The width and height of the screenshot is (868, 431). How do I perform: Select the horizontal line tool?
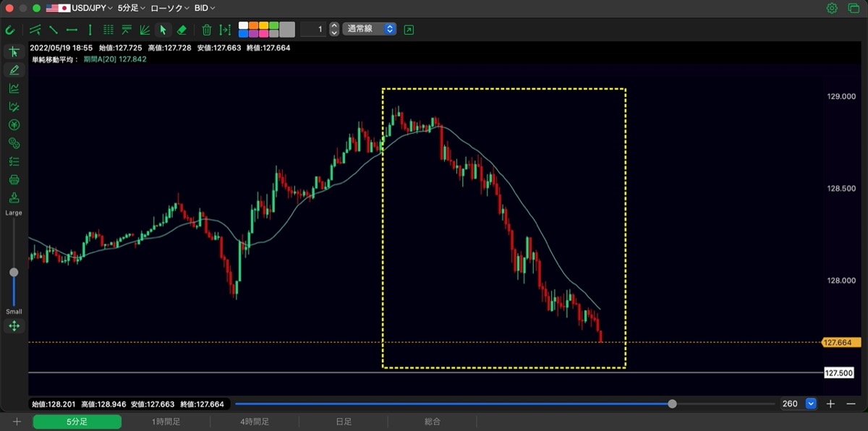(x=72, y=30)
